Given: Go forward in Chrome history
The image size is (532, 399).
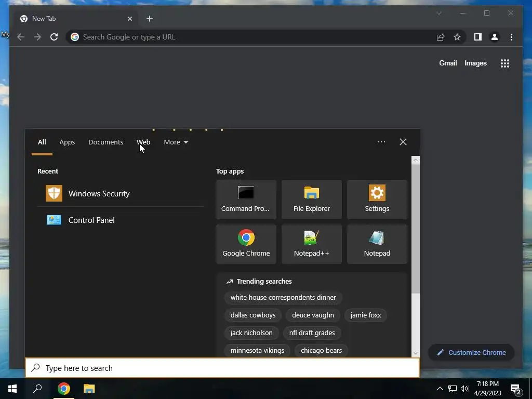Looking at the screenshot, I should point(37,37).
